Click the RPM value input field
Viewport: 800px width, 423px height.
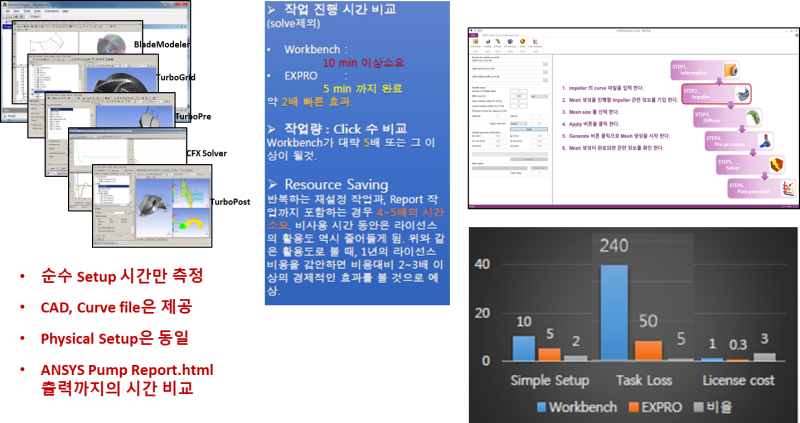click(x=518, y=96)
